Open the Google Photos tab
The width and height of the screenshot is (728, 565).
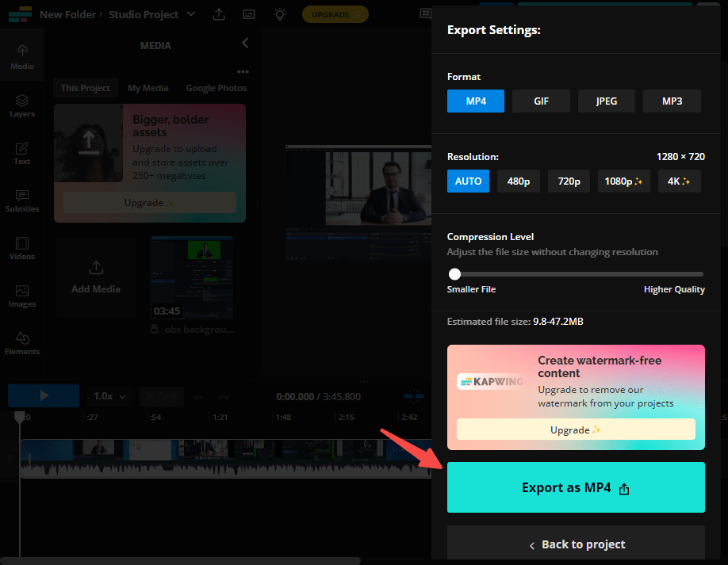[216, 88]
